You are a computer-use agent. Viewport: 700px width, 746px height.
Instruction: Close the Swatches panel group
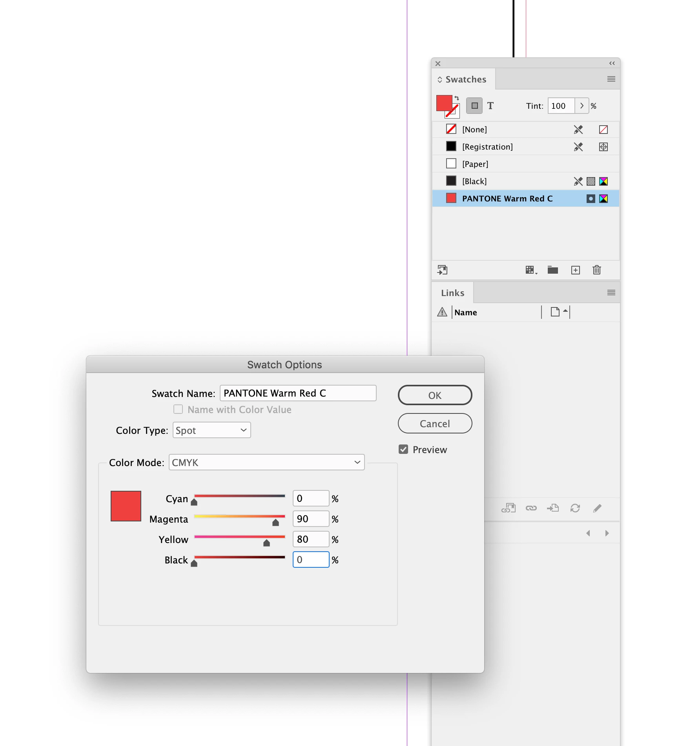[438, 63]
